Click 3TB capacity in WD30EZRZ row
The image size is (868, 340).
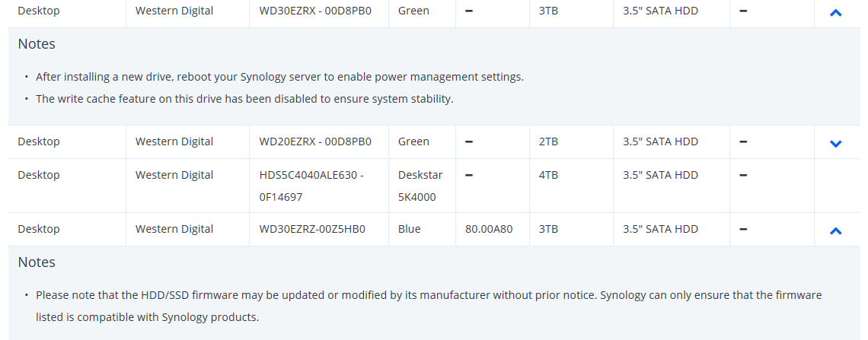tap(548, 229)
